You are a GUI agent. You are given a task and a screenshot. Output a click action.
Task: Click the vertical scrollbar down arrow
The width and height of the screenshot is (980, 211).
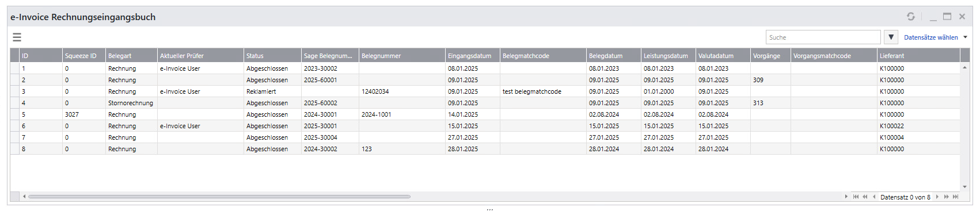click(x=965, y=187)
